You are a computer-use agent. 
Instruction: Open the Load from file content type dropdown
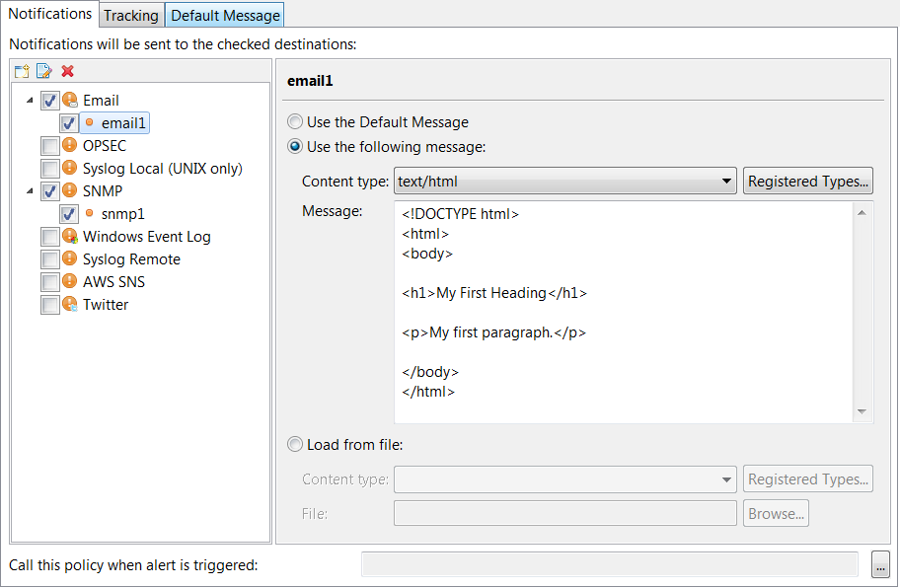click(x=564, y=479)
